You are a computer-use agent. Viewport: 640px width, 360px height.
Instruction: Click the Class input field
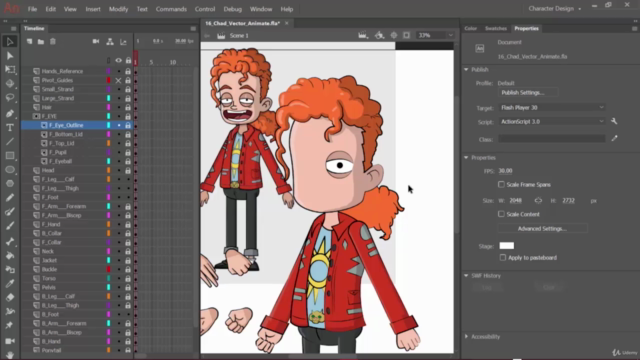552,139
